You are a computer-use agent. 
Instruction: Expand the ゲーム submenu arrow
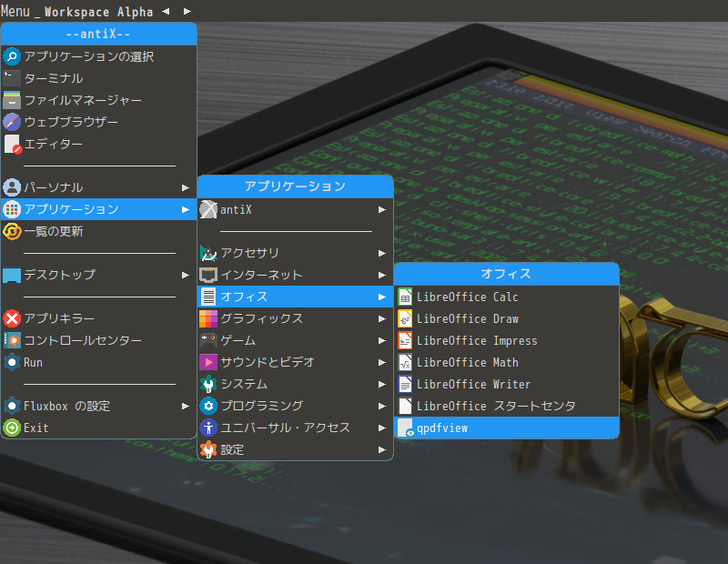click(x=381, y=340)
